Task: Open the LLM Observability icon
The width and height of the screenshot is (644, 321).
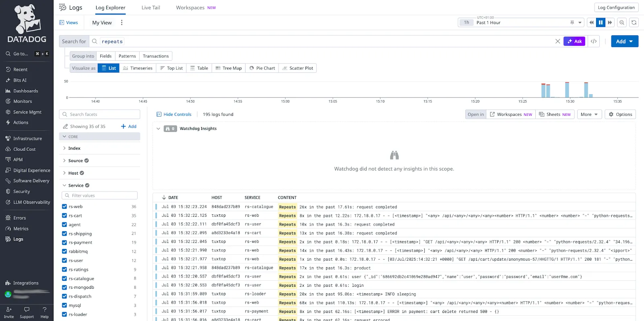Action: click(8, 202)
